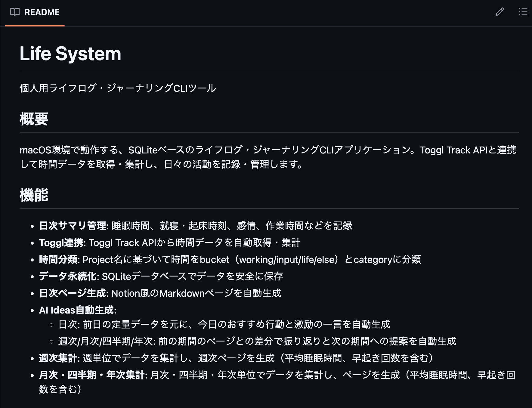The height and width of the screenshot is (408, 532).
Task: Select the README tab
Action: 42,12
